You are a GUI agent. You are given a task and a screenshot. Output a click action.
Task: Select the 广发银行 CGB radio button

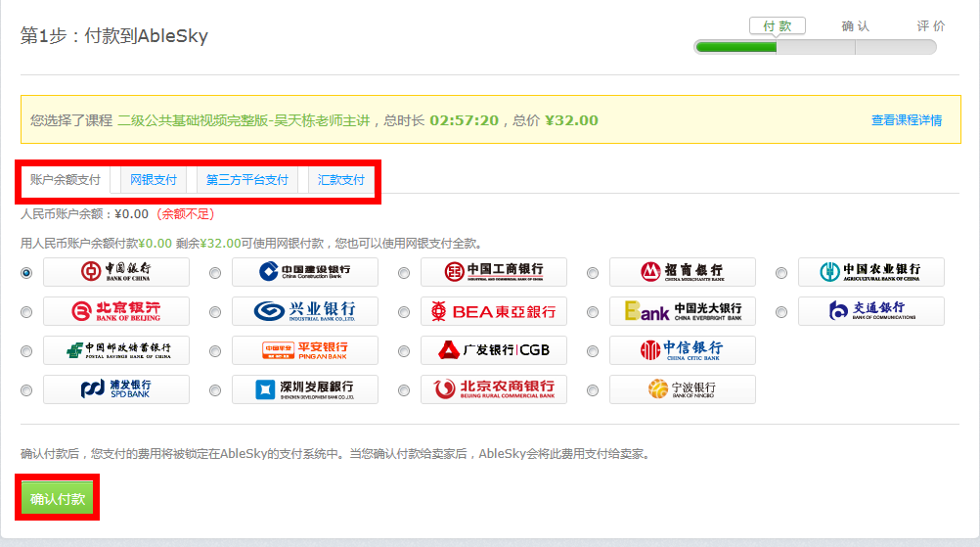click(x=404, y=351)
